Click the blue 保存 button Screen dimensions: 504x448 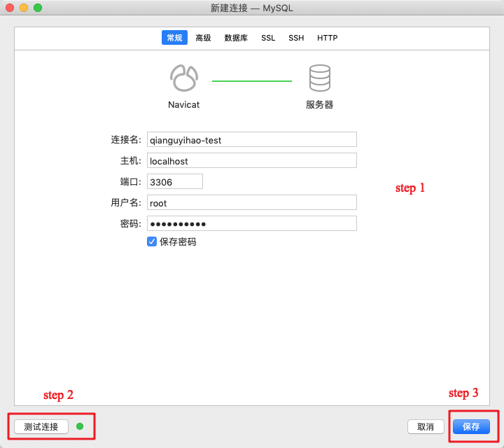pyautogui.click(x=471, y=426)
